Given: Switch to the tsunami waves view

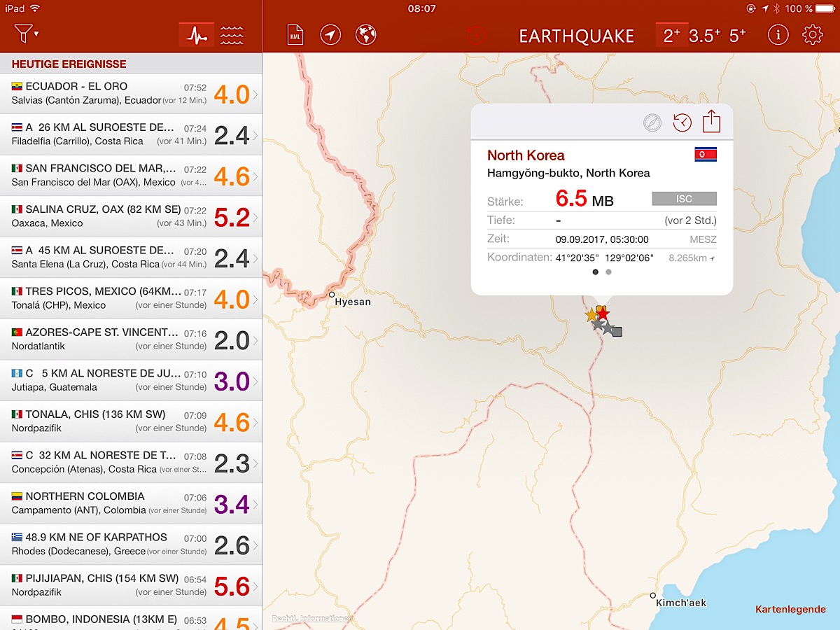Looking at the screenshot, I should click(232, 35).
